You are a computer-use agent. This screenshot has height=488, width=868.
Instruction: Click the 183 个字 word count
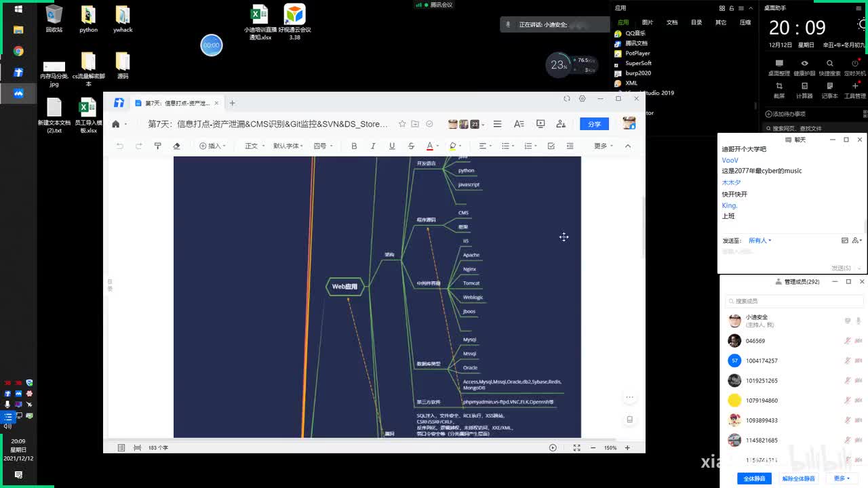tap(158, 448)
